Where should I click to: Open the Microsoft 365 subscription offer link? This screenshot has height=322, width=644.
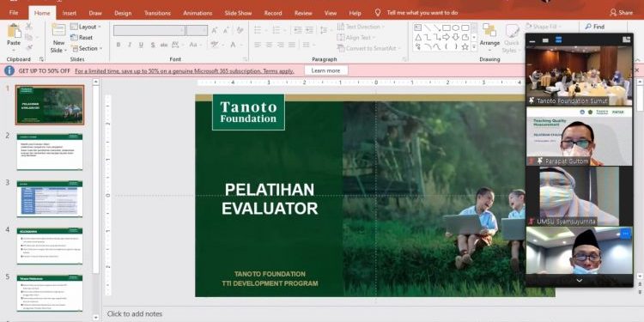185,71
